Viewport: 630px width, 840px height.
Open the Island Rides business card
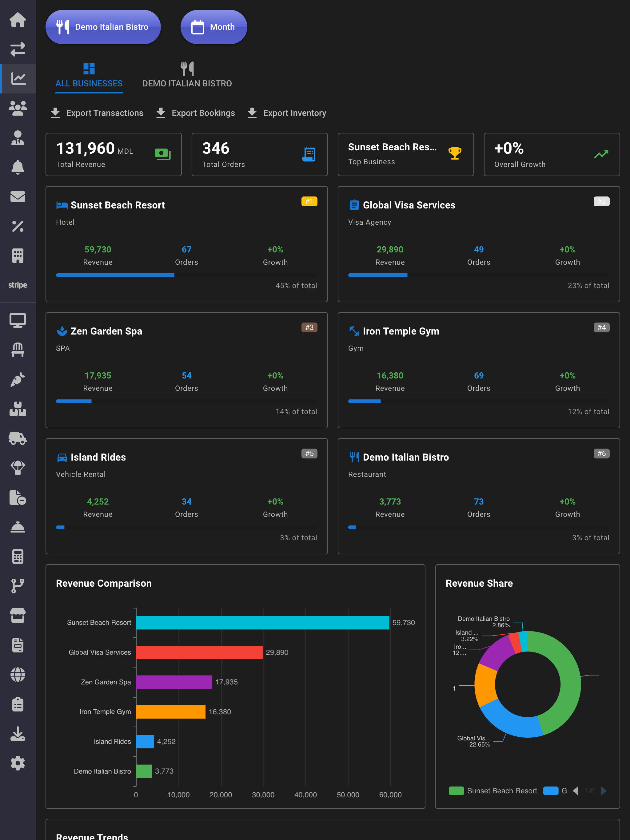click(186, 496)
